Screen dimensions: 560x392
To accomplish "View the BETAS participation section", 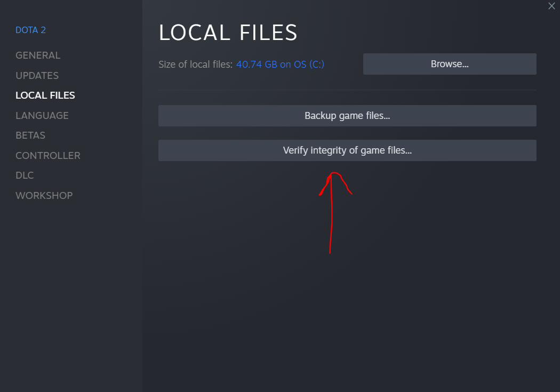I will click(x=30, y=135).
